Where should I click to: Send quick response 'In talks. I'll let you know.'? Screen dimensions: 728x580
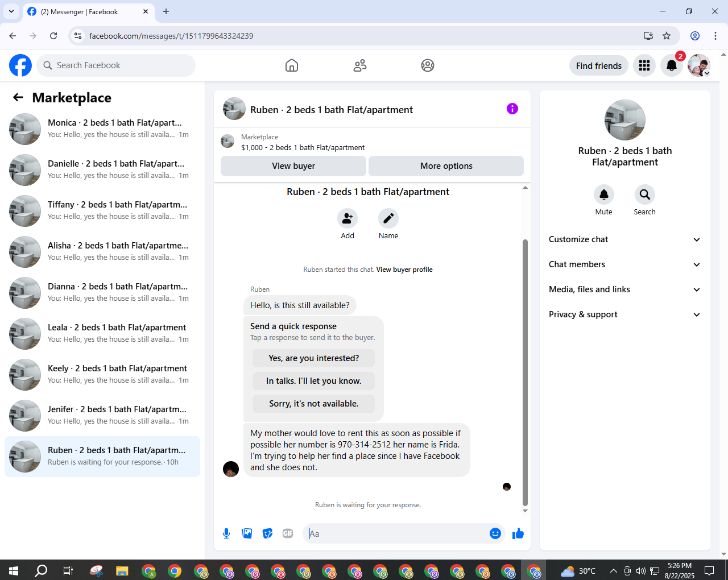[x=314, y=381]
